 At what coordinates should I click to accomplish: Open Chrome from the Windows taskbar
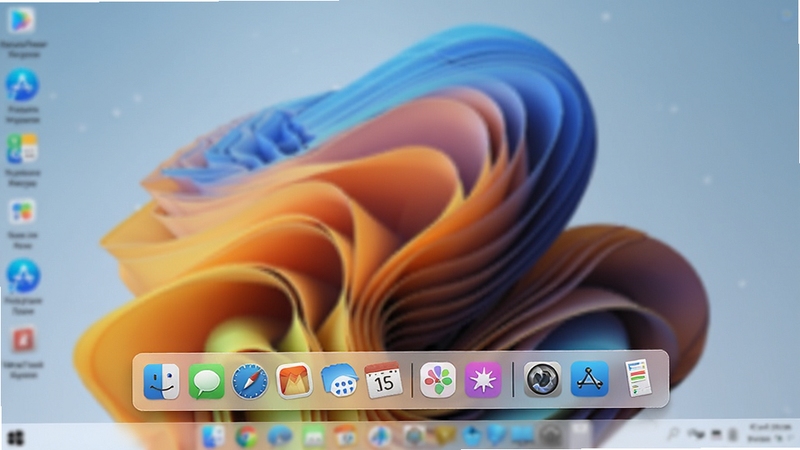click(x=246, y=437)
